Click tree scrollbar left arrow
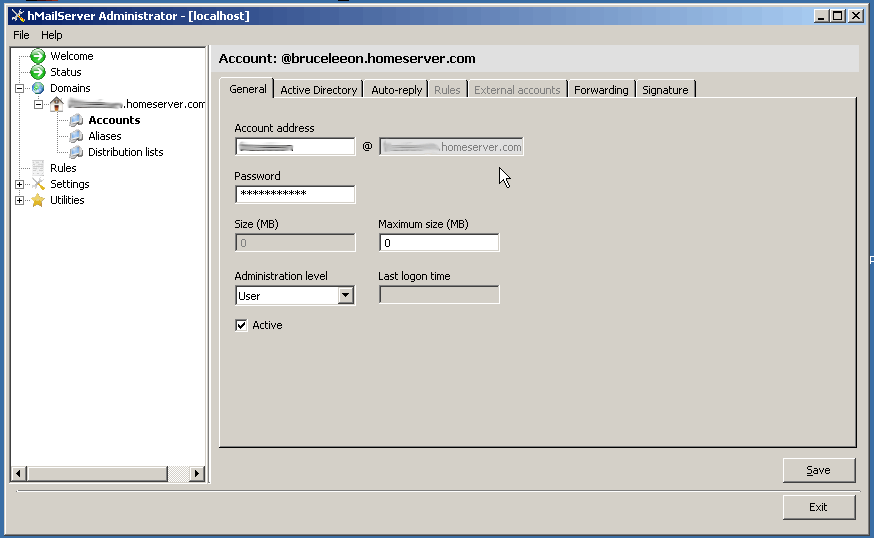 tap(18, 474)
